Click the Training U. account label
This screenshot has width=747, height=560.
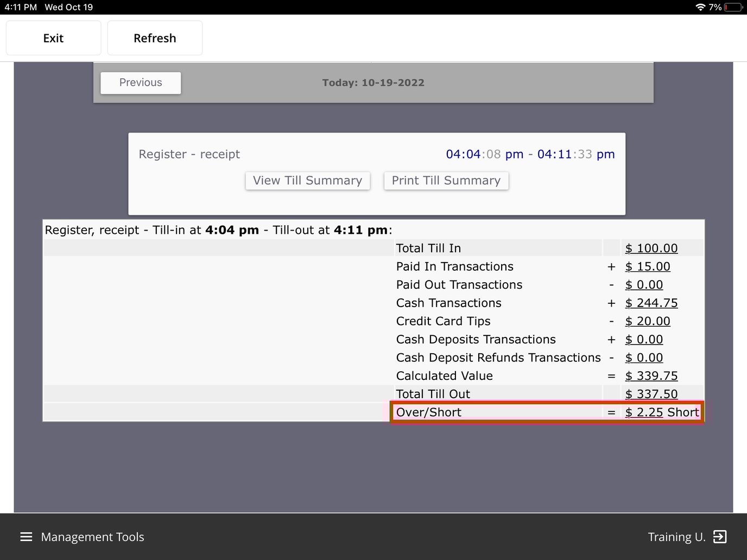(676, 537)
